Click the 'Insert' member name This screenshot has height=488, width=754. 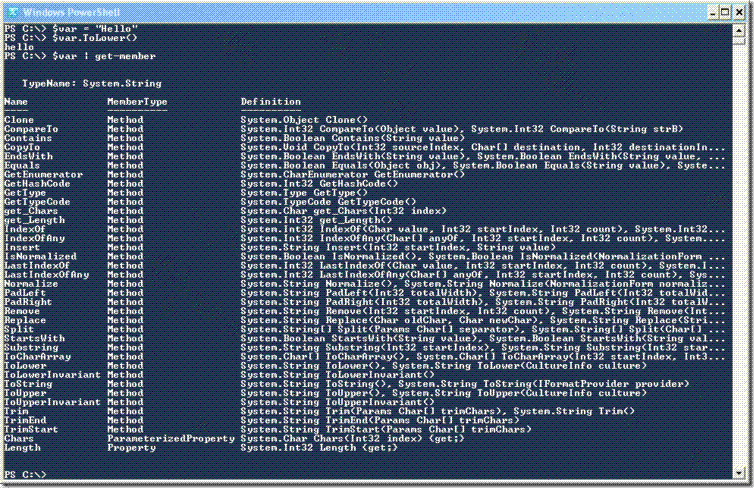[22, 247]
